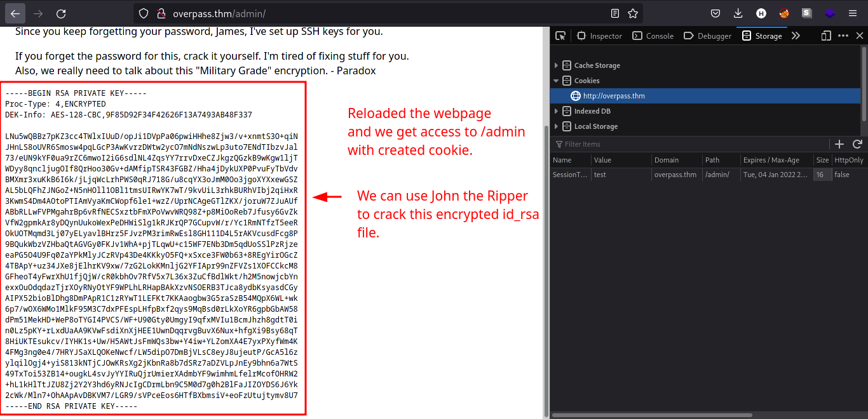The width and height of the screenshot is (868, 419).
Task: Click the Refresh Items icon in Storage panel
Action: 857,144
